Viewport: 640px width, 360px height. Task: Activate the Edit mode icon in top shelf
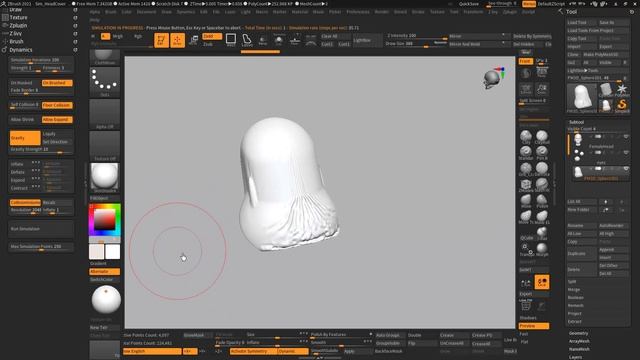tap(161, 40)
